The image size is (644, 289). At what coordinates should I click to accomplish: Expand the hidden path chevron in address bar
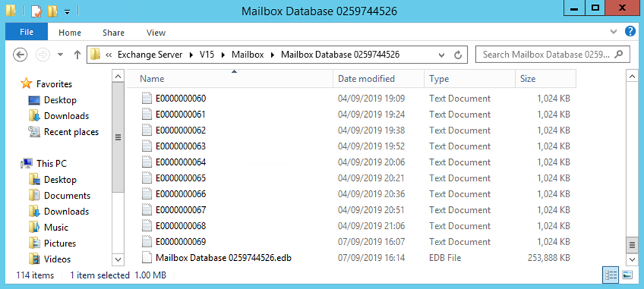[109, 55]
